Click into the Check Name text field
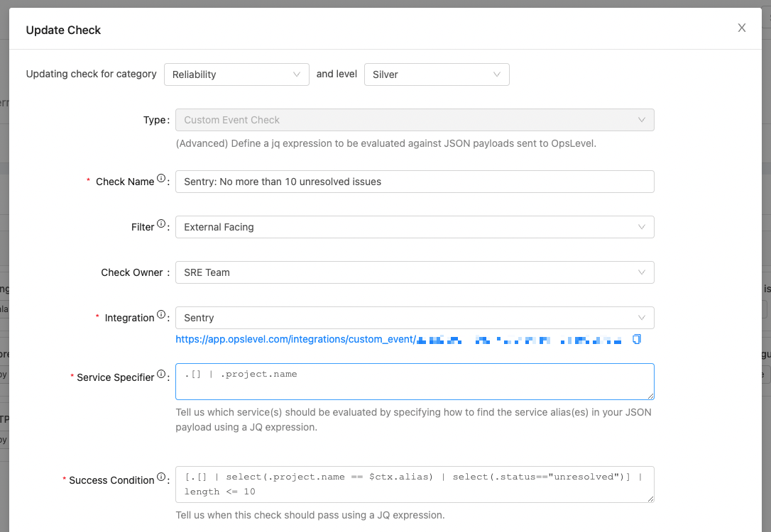 (415, 182)
